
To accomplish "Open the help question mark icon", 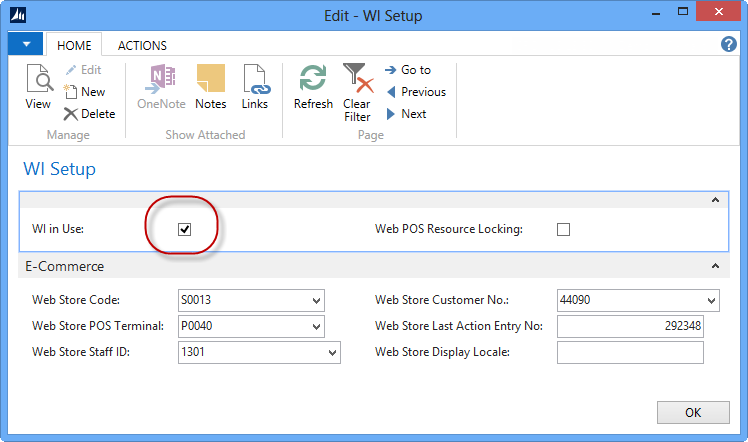I will coord(729,45).
